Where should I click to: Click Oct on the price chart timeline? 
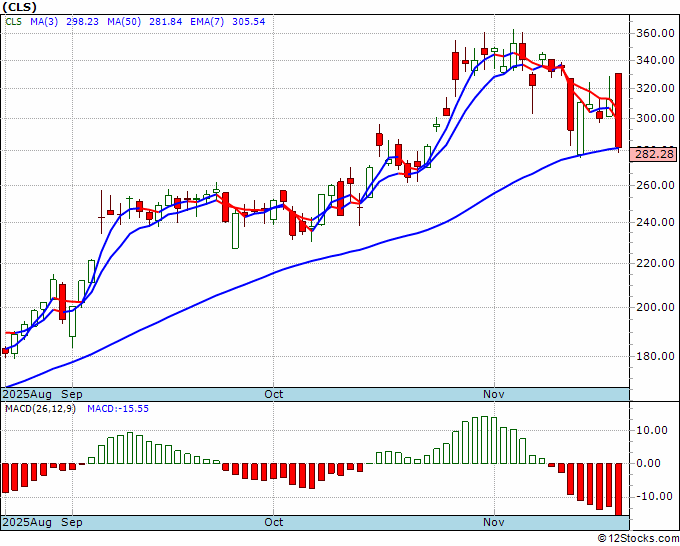point(274,394)
